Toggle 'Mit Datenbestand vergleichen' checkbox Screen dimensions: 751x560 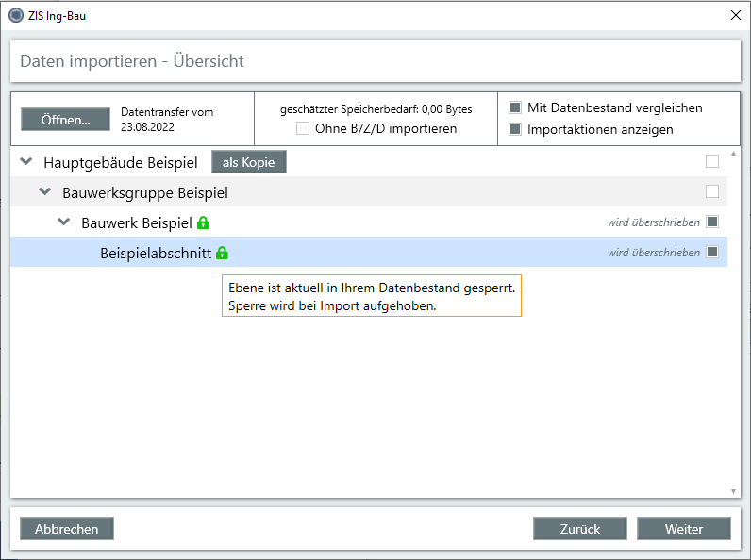515,107
